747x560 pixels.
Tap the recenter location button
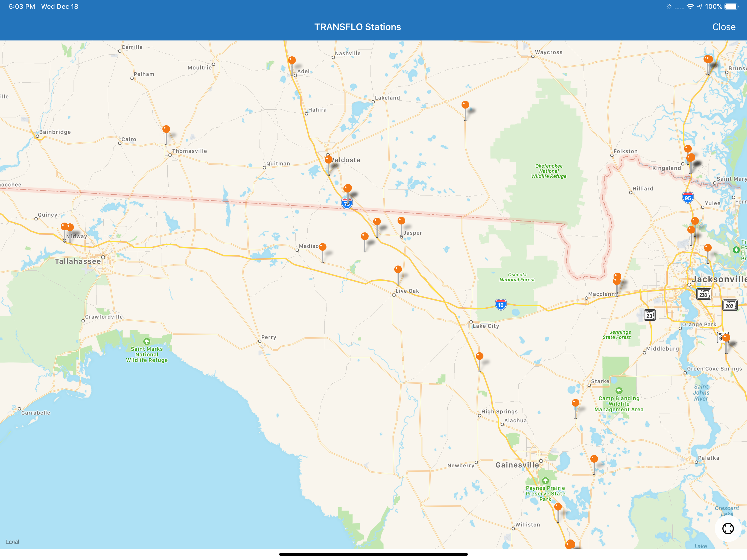(x=728, y=528)
